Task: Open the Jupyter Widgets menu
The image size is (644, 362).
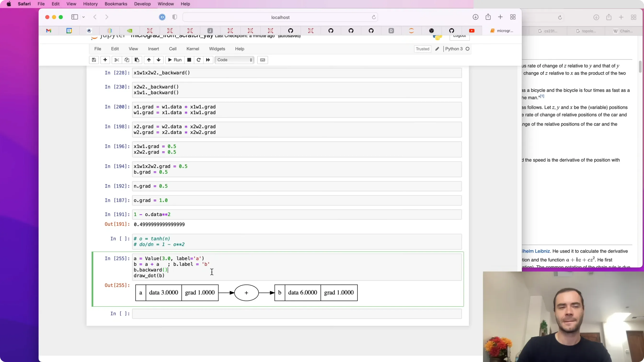Action: [217, 49]
